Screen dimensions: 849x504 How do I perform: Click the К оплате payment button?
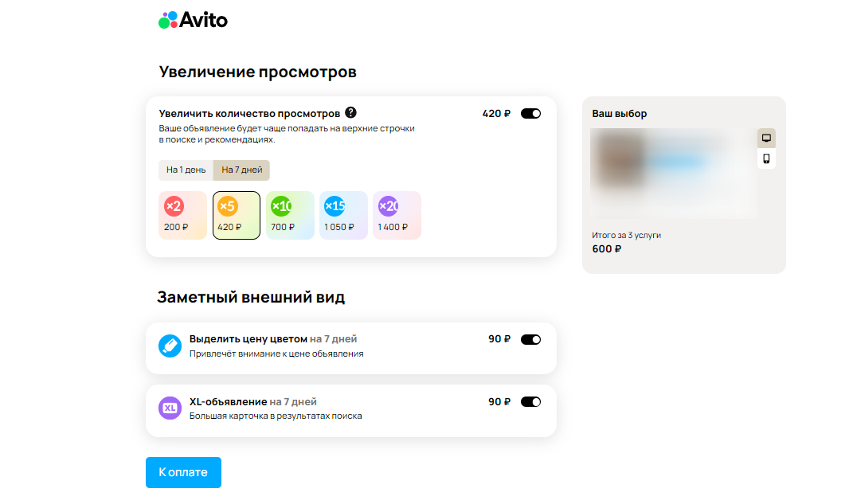183,472
